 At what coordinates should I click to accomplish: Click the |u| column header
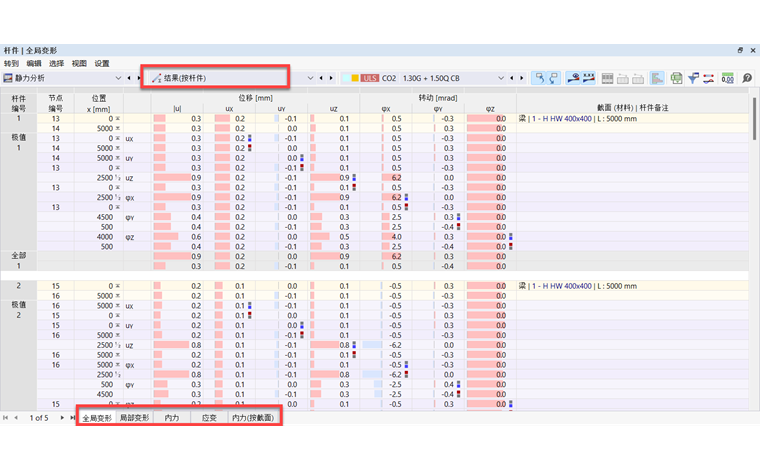click(177, 109)
